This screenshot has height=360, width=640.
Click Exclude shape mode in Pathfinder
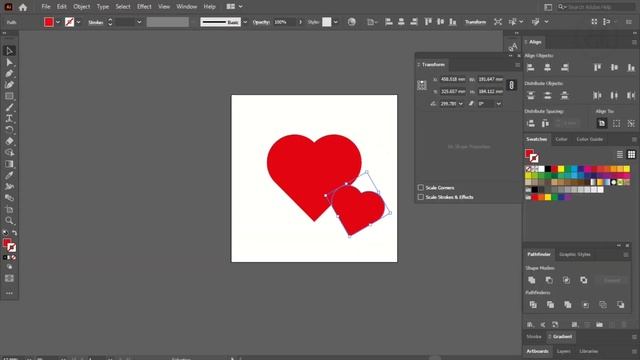(584, 280)
